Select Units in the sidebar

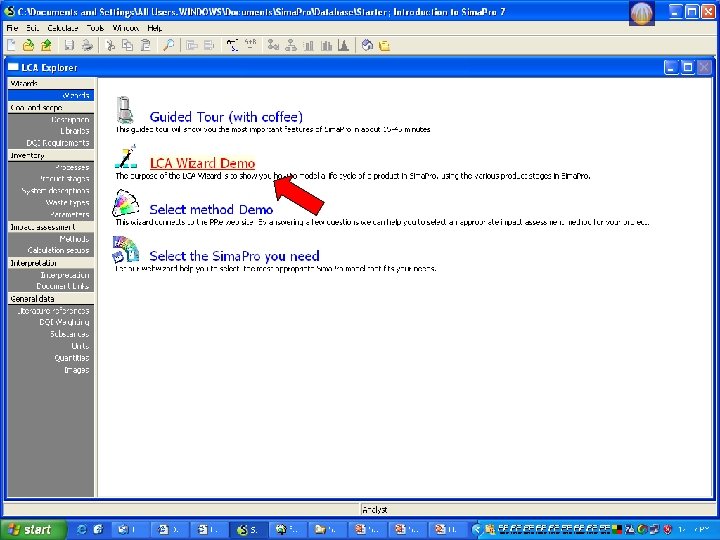[80, 346]
